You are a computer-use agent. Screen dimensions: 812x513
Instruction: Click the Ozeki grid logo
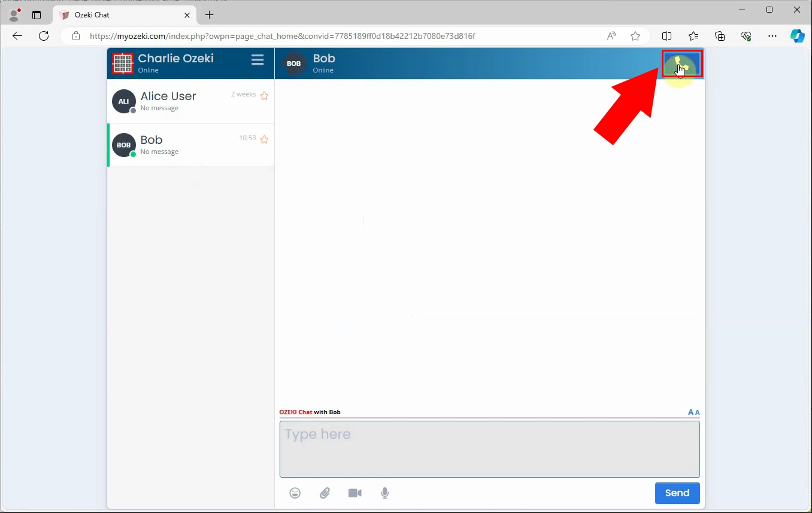[x=123, y=63]
